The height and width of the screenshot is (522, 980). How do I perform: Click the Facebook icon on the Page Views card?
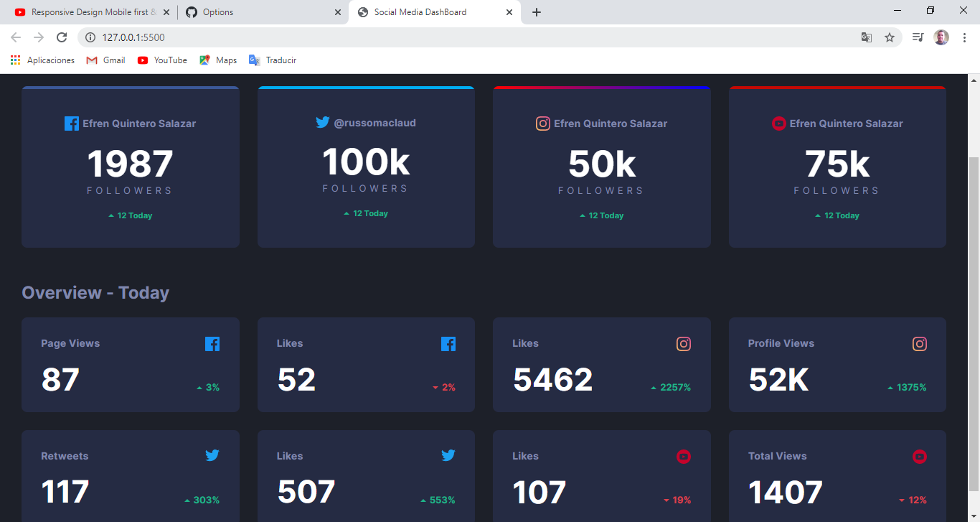tap(212, 344)
